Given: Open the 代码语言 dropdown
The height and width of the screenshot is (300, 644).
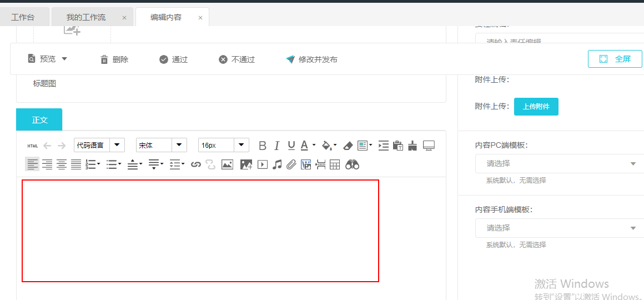Looking at the screenshot, I should (99, 145).
